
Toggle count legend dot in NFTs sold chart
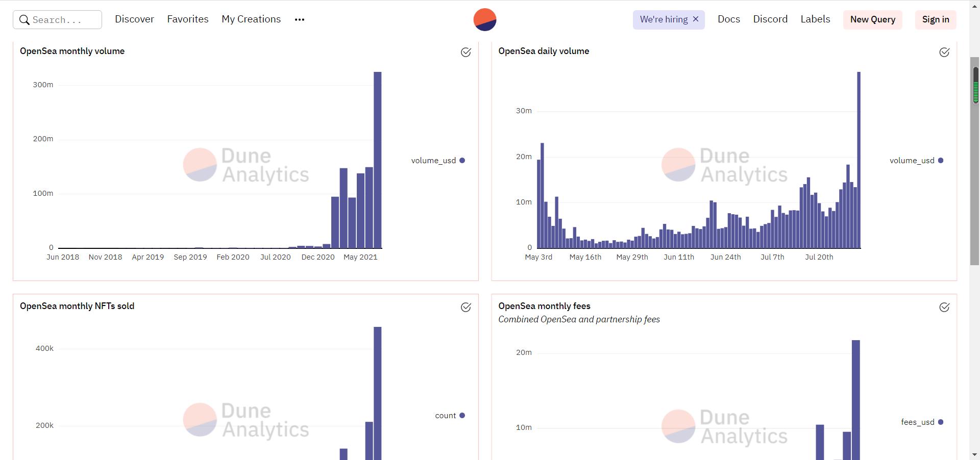click(x=462, y=416)
